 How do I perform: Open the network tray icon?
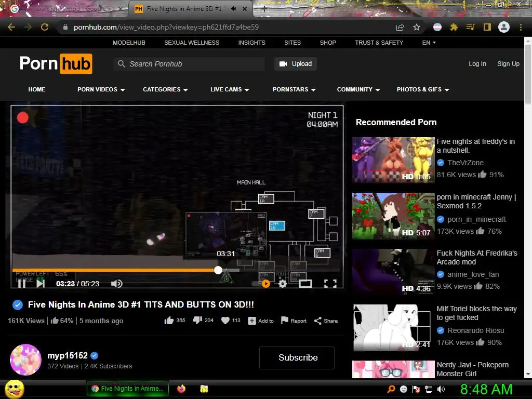pyautogui.click(x=429, y=389)
